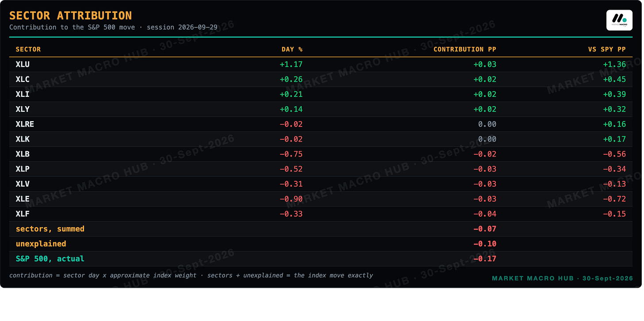This screenshot has height=321, width=644.
Task: Click the DAY % column header
Action: (x=292, y=50)
